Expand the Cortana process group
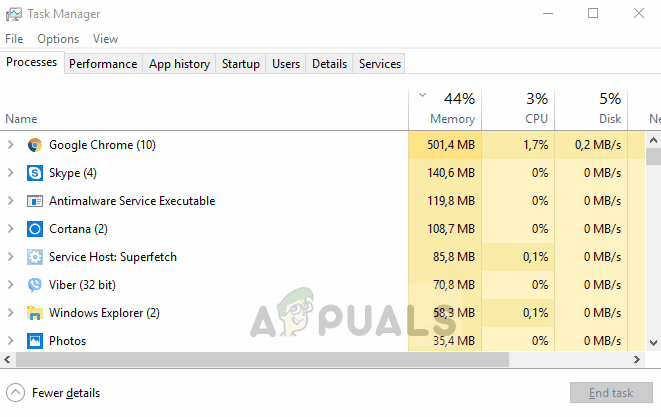 10,229
